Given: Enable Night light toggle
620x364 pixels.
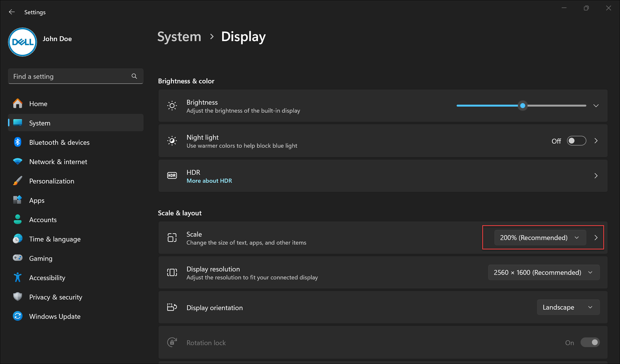Looking at the screenshot, I should 577,141.
